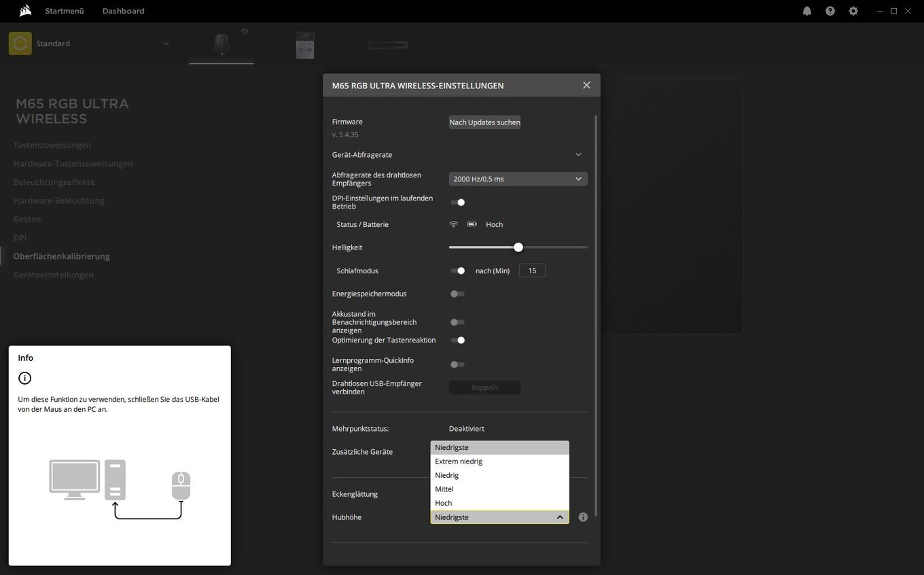
Task: Click the info circle icon in Info panel
Action: (24, 379)
